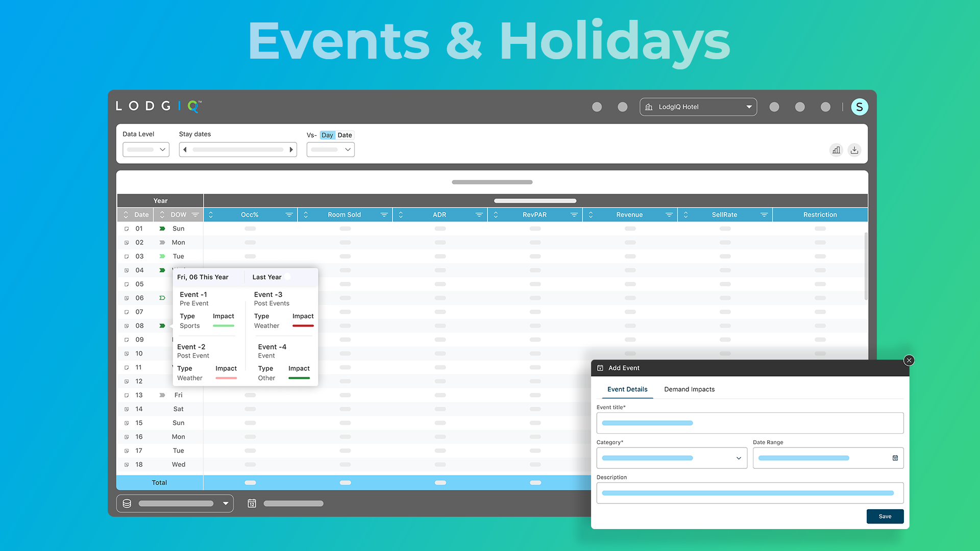The width and height of the screenshot is (980, 551).
Task: Click the download export icon
Action: pyautogui.click(x=854, y=150)
